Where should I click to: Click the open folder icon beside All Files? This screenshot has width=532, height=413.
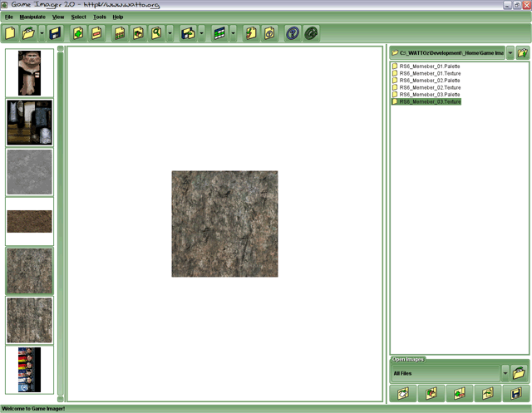point(519,373)
